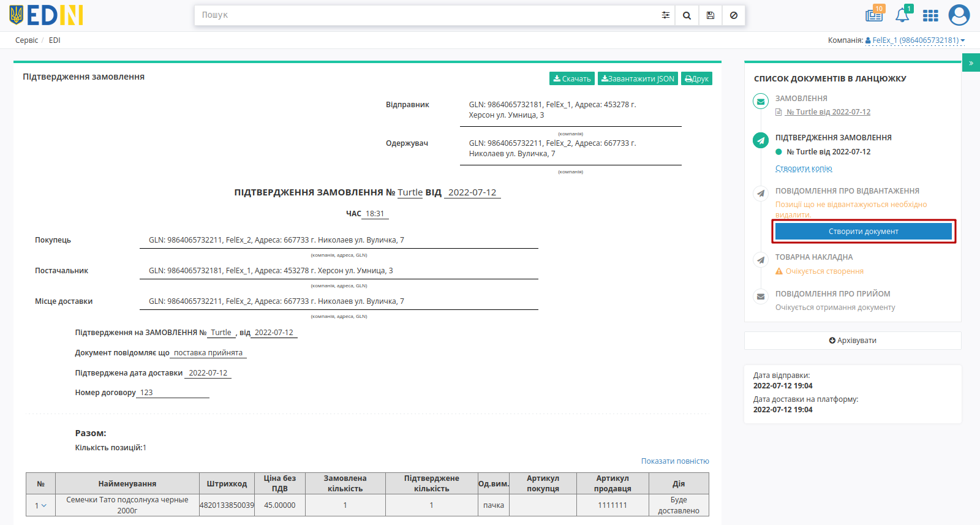Click the Підтвердження замовлення plane icon
This screenshot has width=980, height=525.
coord(761,141)
